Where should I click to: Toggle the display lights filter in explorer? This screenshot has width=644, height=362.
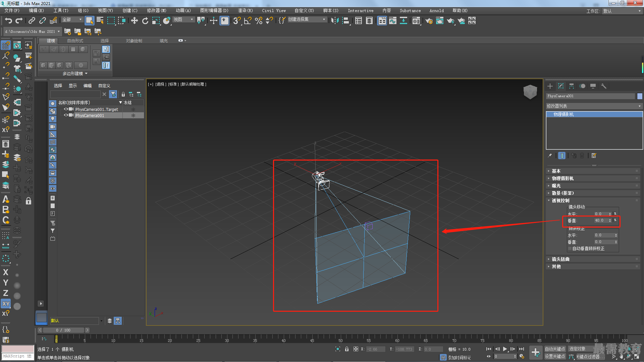[53, 119]
